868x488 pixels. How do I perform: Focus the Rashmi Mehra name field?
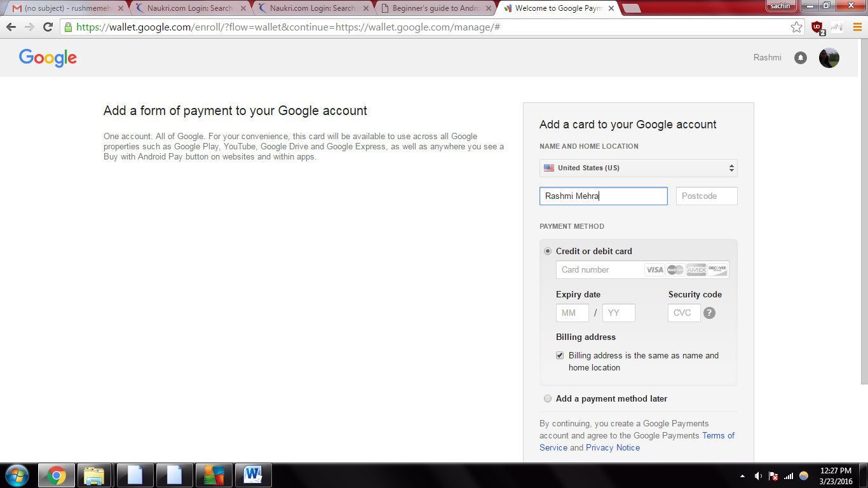[604, 196]
